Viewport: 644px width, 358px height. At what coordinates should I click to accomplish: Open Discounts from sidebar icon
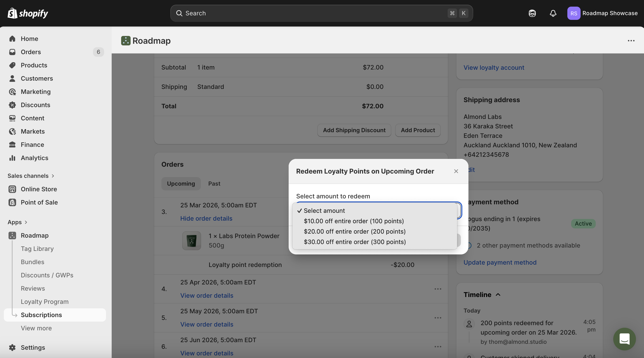[x=12, y=105]
